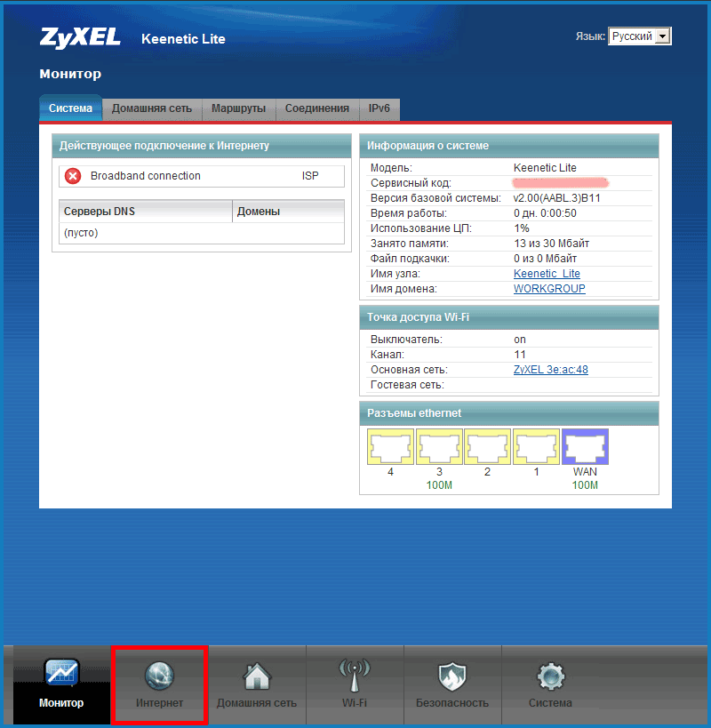
Task: Switch to the IPv6 tab
Action: pyautogui.click(x=379, y=108)
